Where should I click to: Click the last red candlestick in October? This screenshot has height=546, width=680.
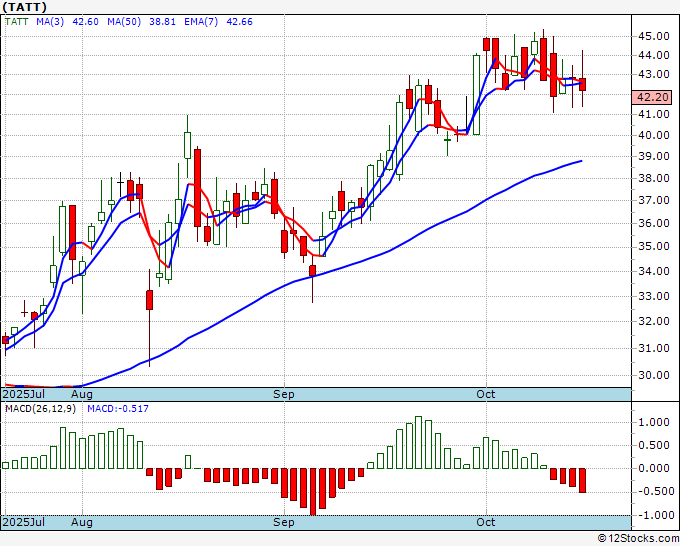pyautogui.click(x=582, y=85)
